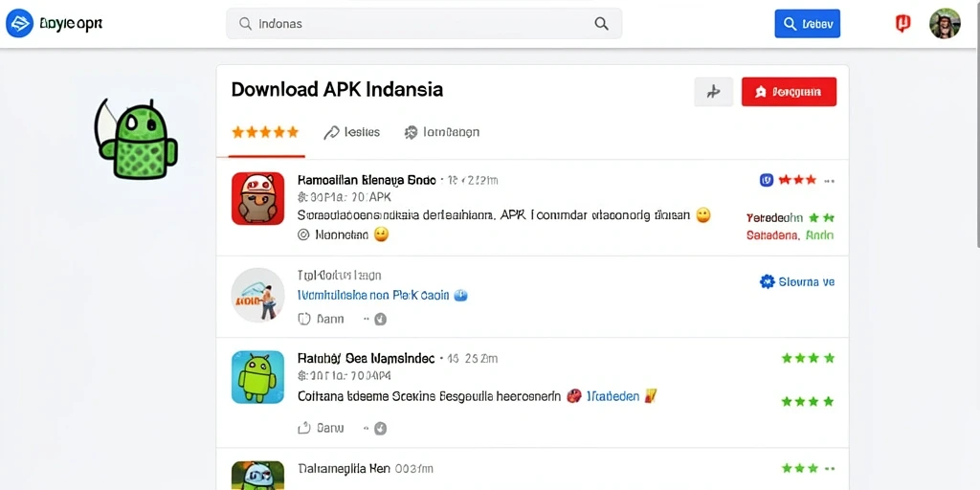This screenshot has height=490, width=980.
Task: Open the red notification icon in header
Action: [902, 24]
